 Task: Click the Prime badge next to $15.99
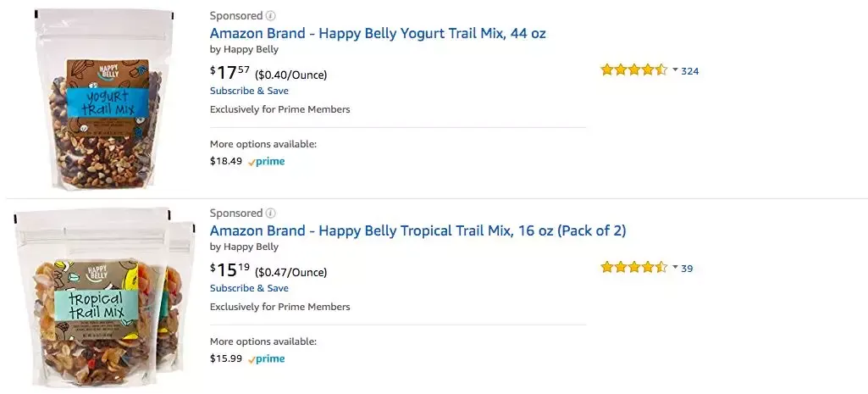point(267,359)
